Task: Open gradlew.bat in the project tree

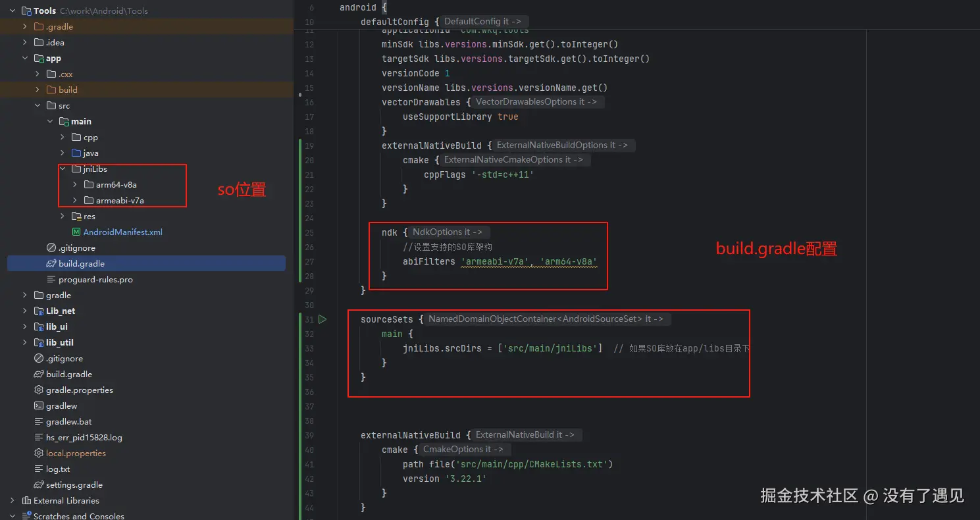Action: point(68,421)
